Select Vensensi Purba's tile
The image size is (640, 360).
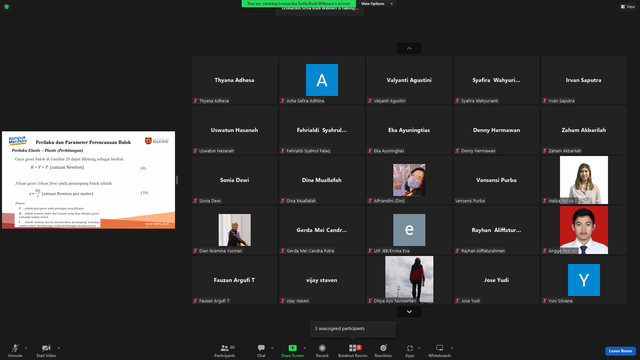[x=496, y=180]
